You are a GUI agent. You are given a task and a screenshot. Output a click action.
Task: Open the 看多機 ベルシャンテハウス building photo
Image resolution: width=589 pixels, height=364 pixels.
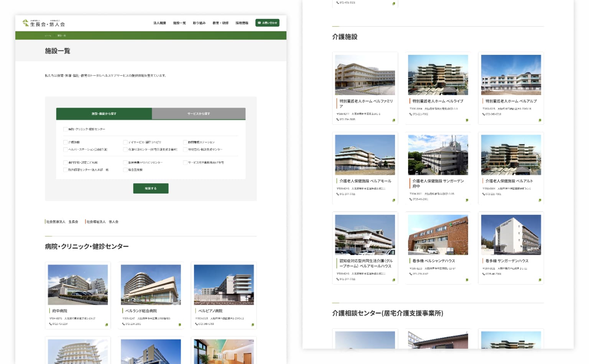click(438, 234)
